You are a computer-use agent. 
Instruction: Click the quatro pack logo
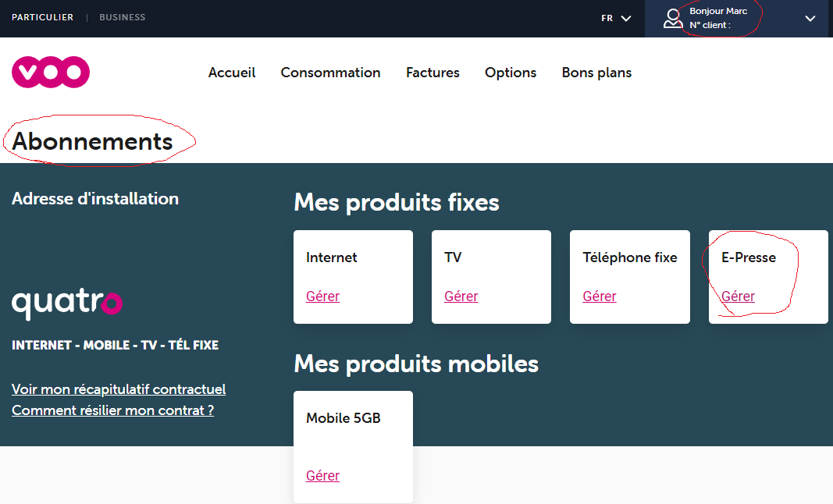click(x=67, y=303)
